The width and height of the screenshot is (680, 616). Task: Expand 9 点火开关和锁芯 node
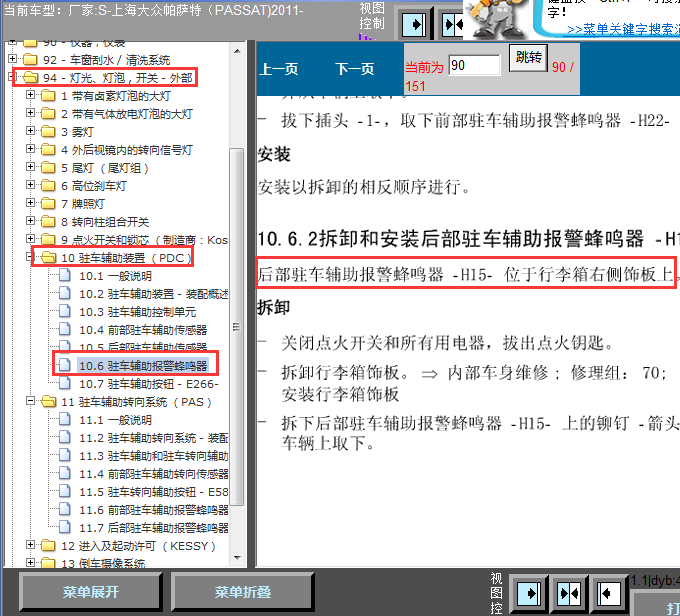30,238
